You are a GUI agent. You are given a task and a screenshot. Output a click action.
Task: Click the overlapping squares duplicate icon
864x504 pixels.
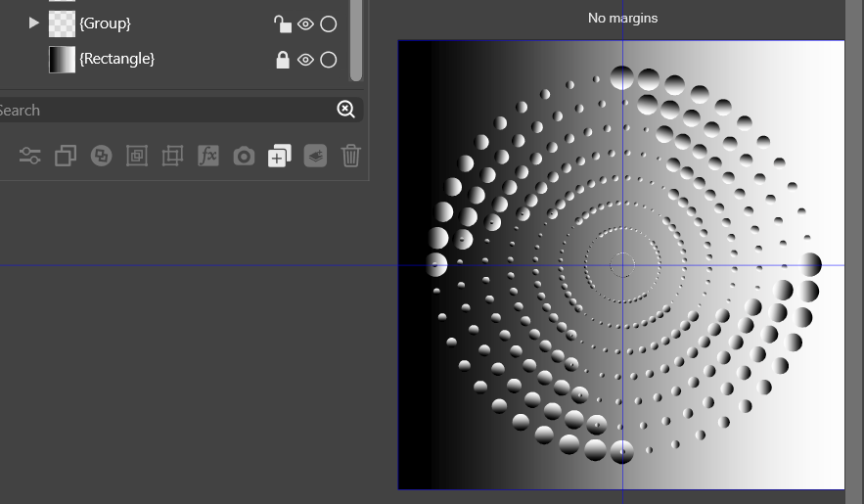66,156
